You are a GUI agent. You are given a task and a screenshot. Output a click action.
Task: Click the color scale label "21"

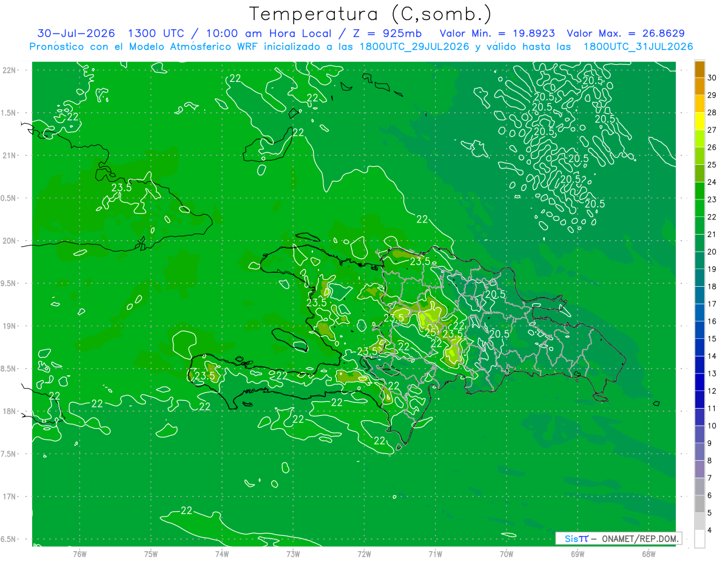[x=712, y=234]
